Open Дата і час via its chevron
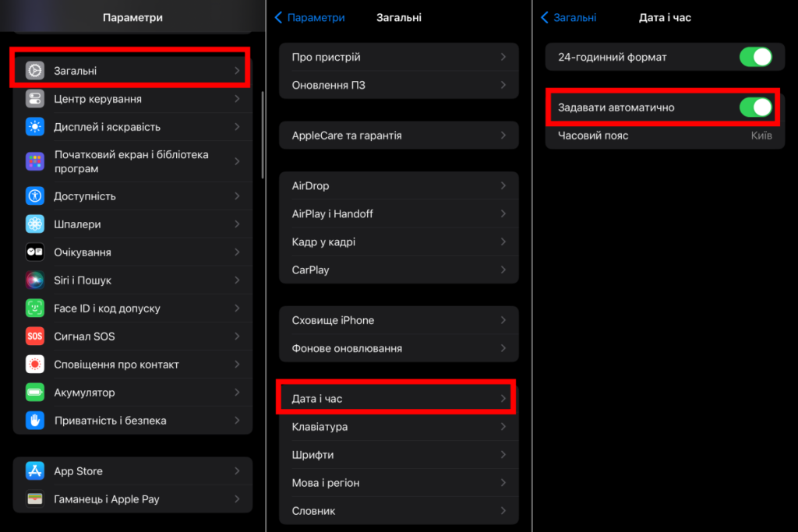Image resolution: width=798 pixels, height=532 pixels. [x=503, y=399]
